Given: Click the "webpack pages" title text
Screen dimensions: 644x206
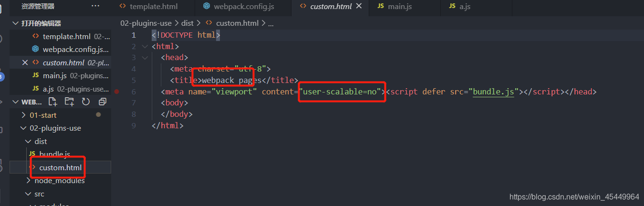Looking at the screenshot, I should point(232,80).
